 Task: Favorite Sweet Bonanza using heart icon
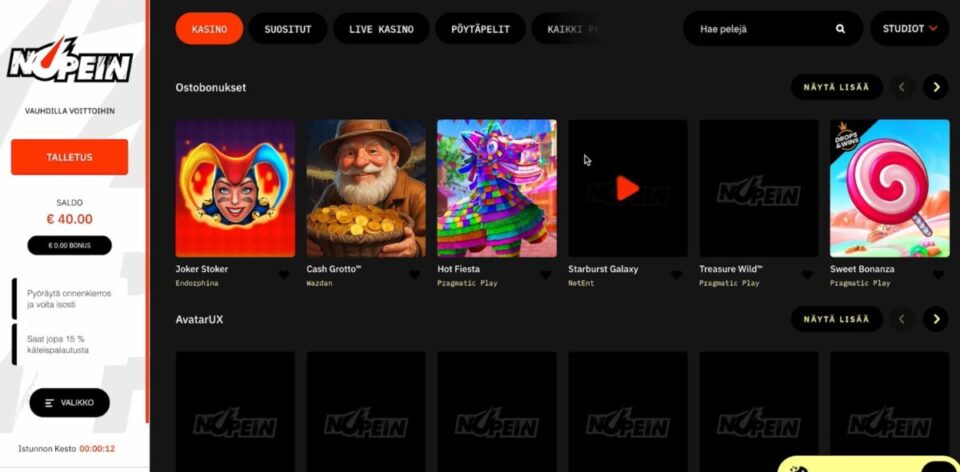938,275
